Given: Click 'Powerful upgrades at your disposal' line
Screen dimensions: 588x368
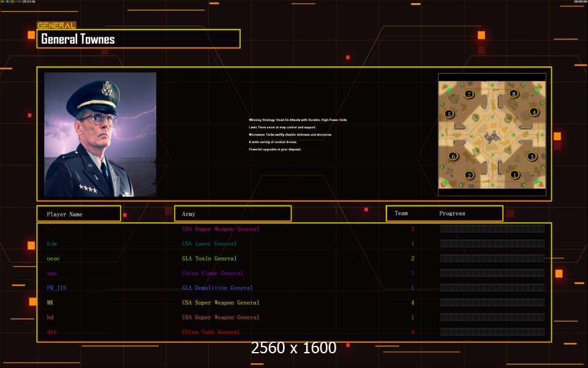Looking at the screenshot, I should pos(275,150).
